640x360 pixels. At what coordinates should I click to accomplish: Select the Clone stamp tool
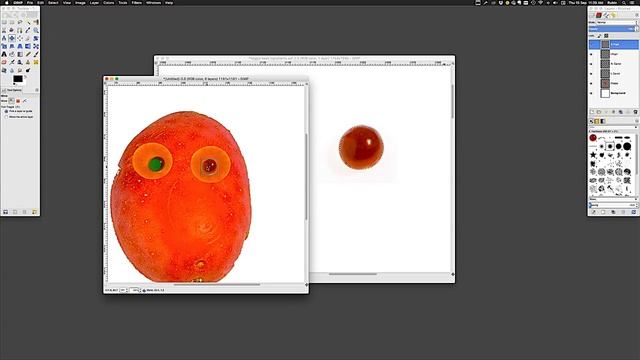coord(28,62)
